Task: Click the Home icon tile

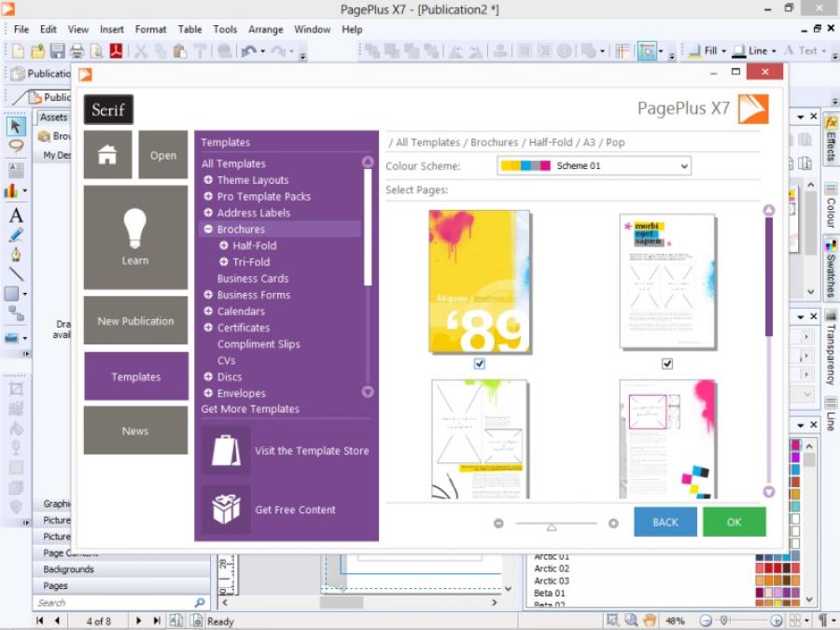Action: coord(107,155)
